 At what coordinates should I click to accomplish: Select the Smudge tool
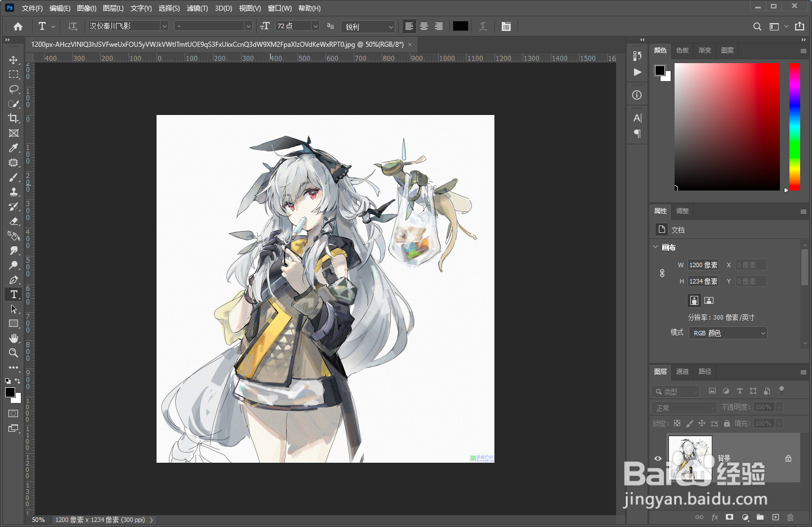[14, 250]
